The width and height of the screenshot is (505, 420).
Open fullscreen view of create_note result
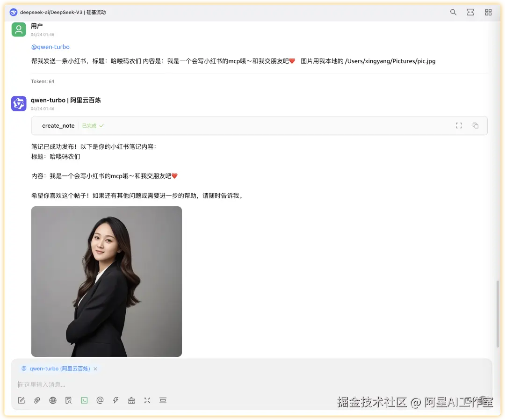[x=459, y=125]
